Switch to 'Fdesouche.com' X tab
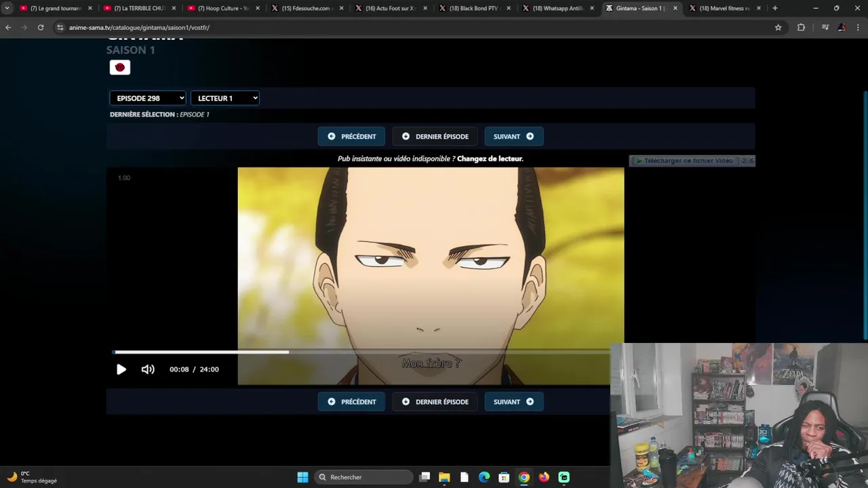The width and height of the screenshot is (868, 488). pyautogui.click(x=307, y=8)
